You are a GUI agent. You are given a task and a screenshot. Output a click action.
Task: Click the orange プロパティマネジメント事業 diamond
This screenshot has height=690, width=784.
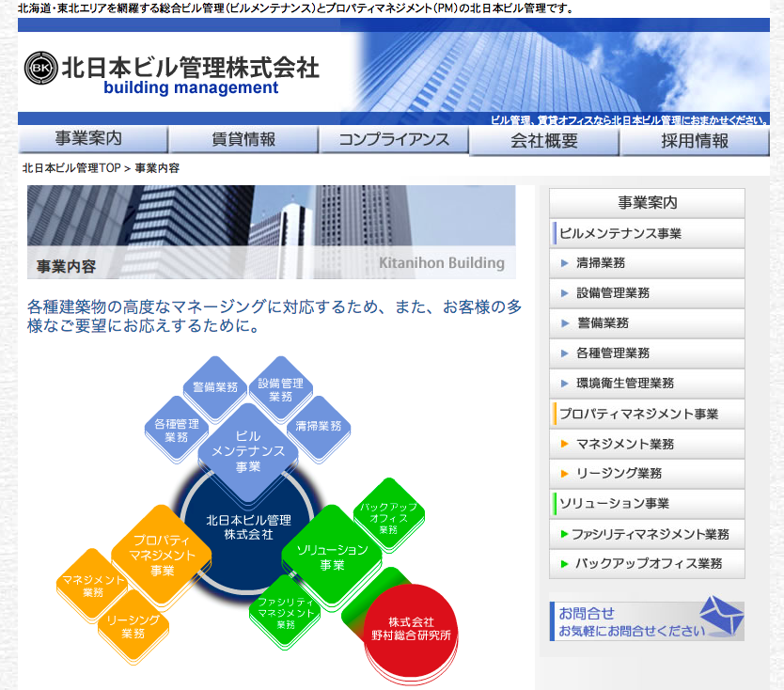pyautogui.click(x=162, y=555)
